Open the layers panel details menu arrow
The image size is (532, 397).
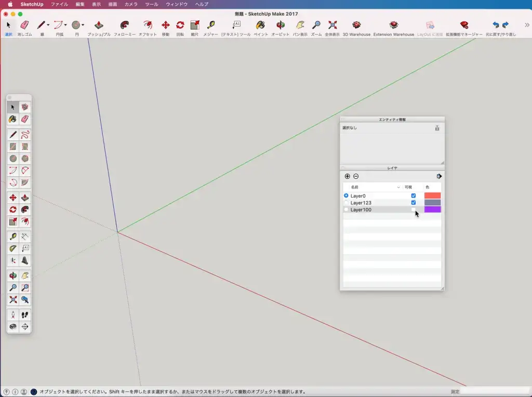[x=439, y=176]
